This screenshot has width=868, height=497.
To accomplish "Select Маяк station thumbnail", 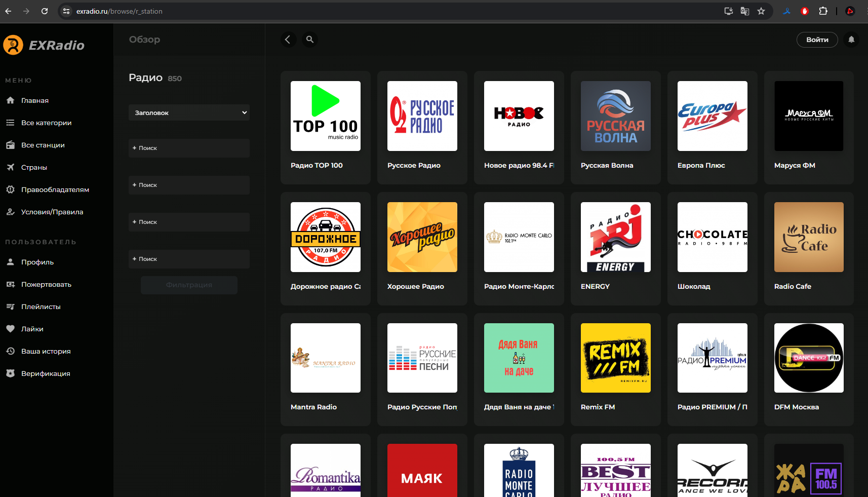I will [x=422, y=471].
